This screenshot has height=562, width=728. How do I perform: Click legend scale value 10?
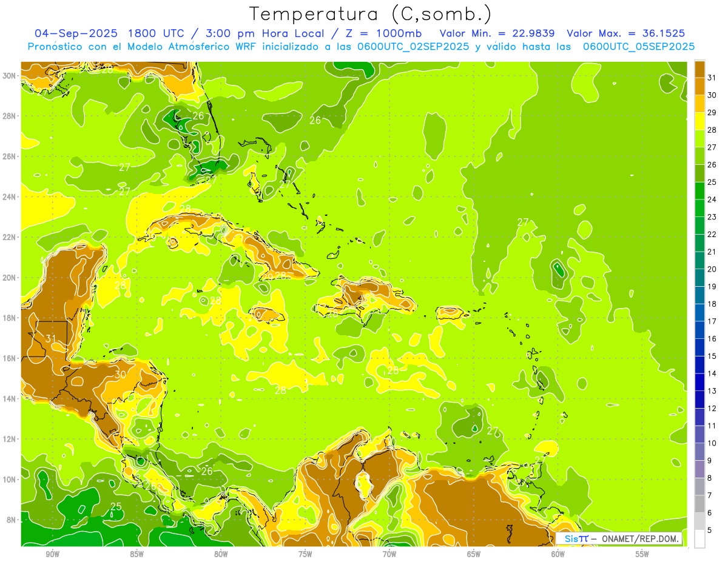coord(712,443)
